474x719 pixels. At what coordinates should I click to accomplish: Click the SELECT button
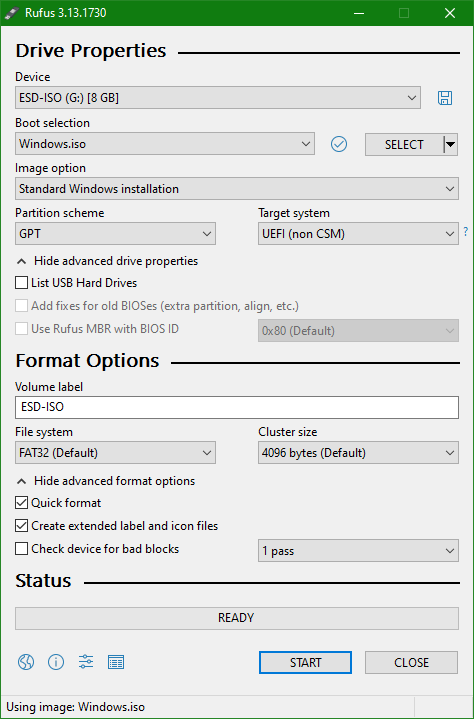coord(404,144)
